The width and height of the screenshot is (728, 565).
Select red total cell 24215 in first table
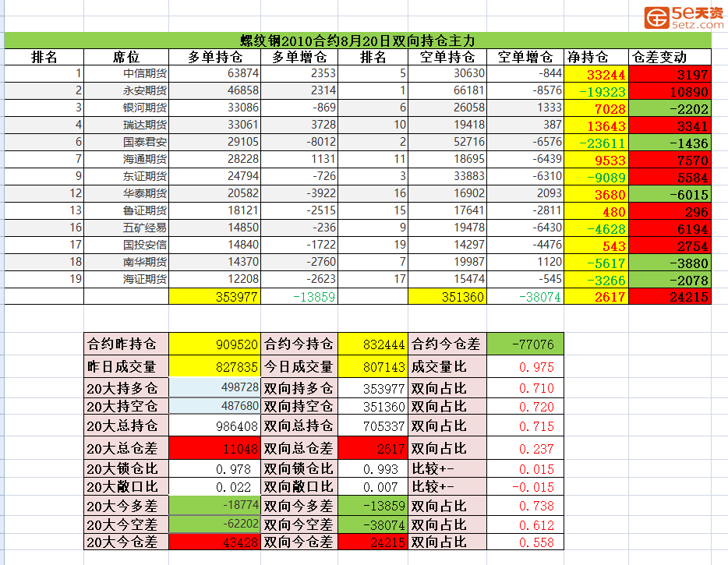(670, 297)
